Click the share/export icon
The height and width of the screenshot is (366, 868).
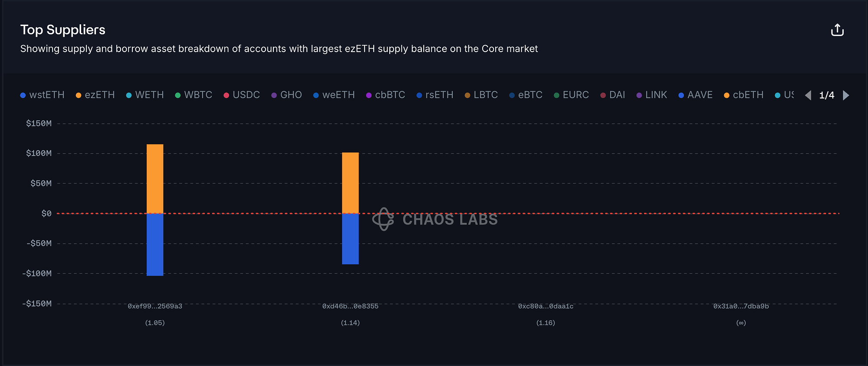[837, 30]
